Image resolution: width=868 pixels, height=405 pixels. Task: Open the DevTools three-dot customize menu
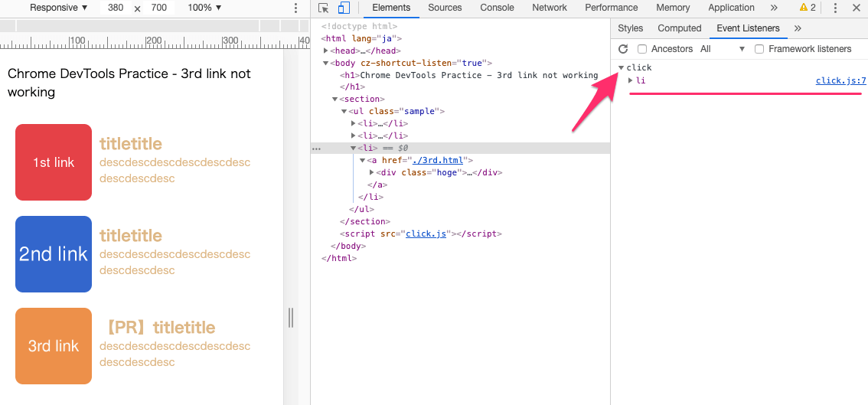pyautogui.click(x=835, y=8)
